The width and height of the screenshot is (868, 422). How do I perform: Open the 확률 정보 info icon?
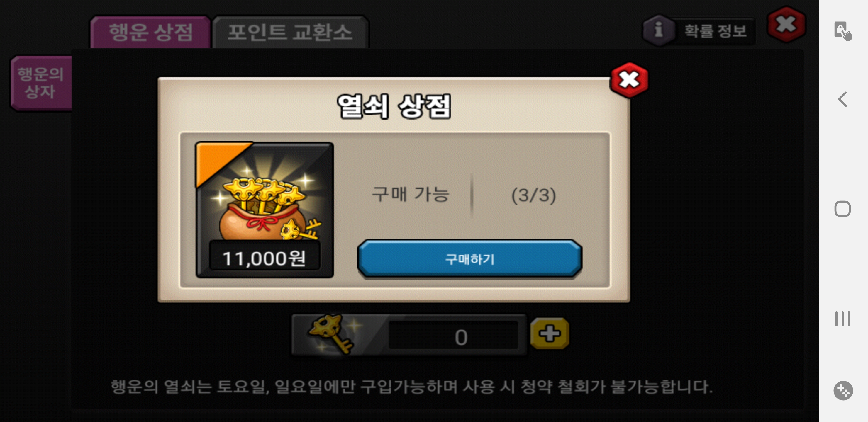coord(658,30)
